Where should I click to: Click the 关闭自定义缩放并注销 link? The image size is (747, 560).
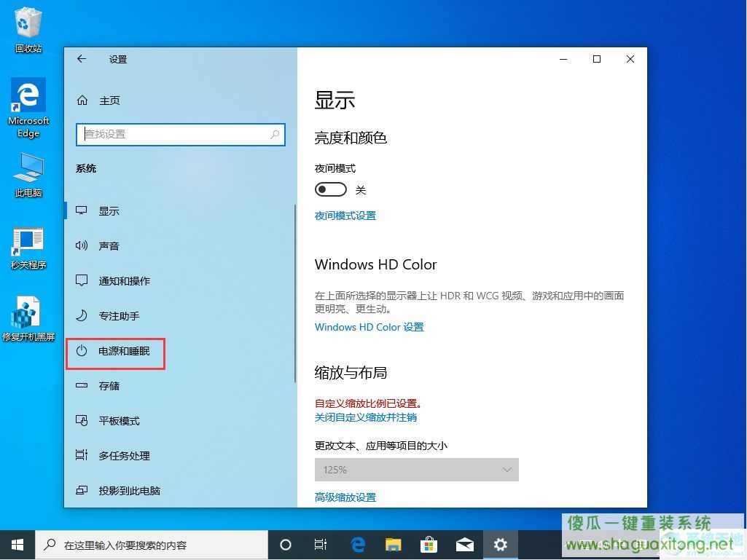coord(365,417)
